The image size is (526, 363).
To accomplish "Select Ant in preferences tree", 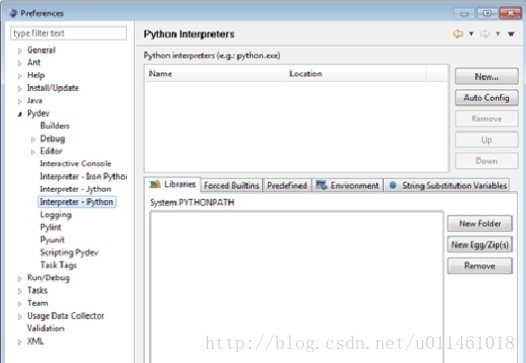I will tap(34, 62).
